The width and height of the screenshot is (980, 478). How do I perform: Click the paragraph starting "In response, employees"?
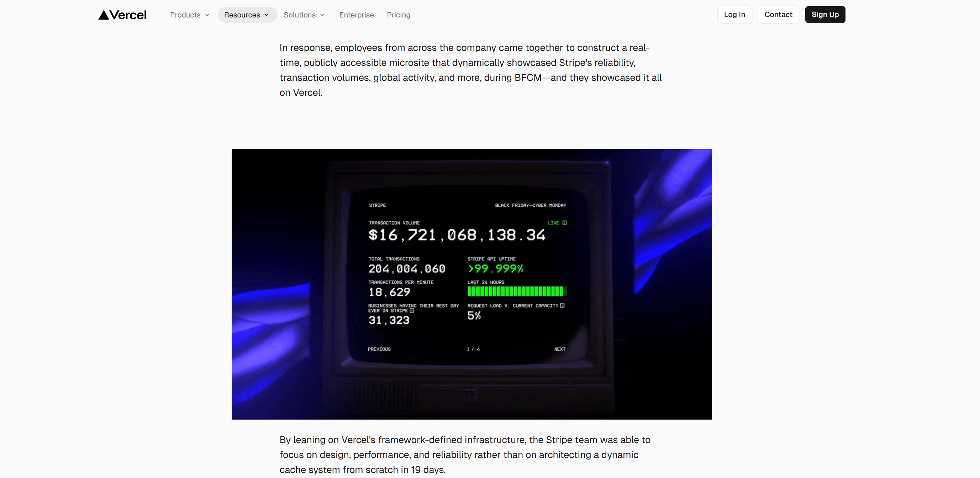pos(470,70)
